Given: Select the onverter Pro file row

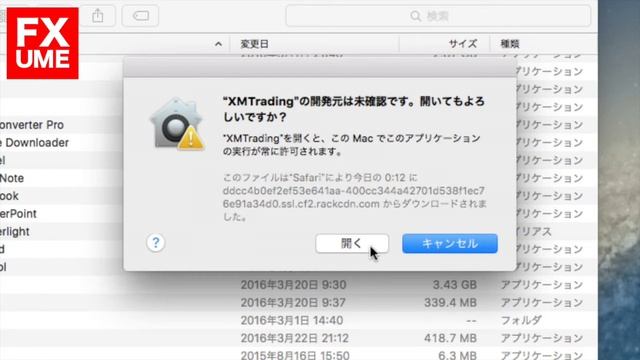Looking at the screenshot, I should tap(62, 125).
